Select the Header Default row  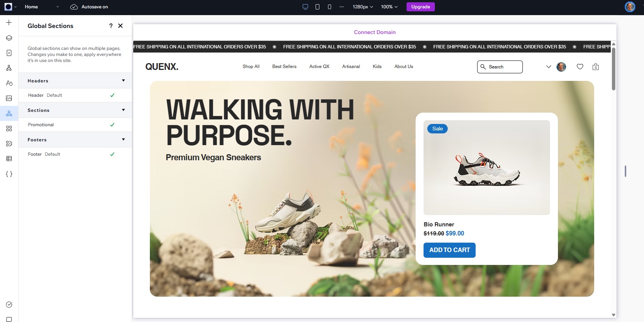(x=75, y=95)
